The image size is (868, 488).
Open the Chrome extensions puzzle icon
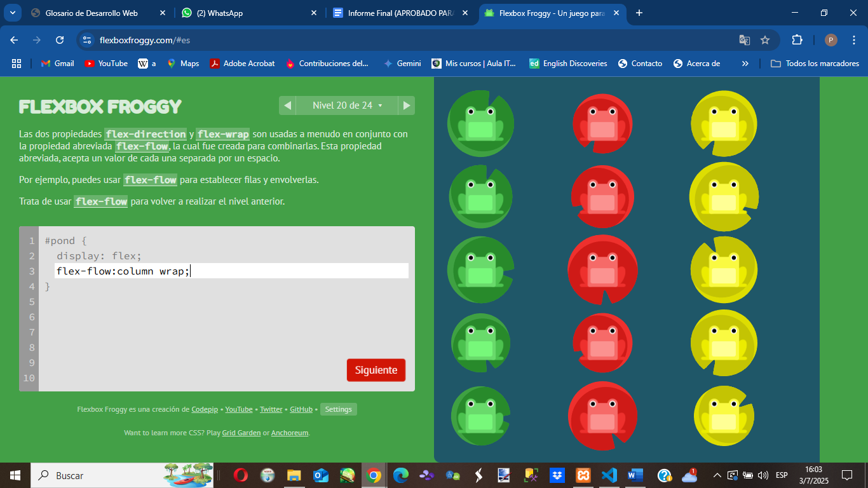tap(797, 40)
